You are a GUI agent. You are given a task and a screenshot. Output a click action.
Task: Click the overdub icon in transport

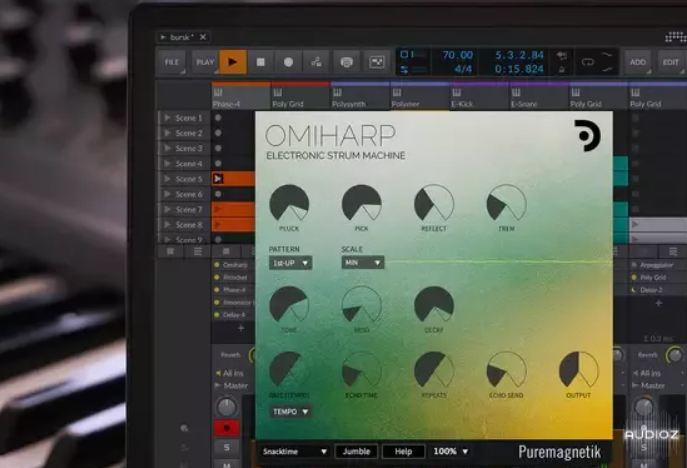point(347,62)
